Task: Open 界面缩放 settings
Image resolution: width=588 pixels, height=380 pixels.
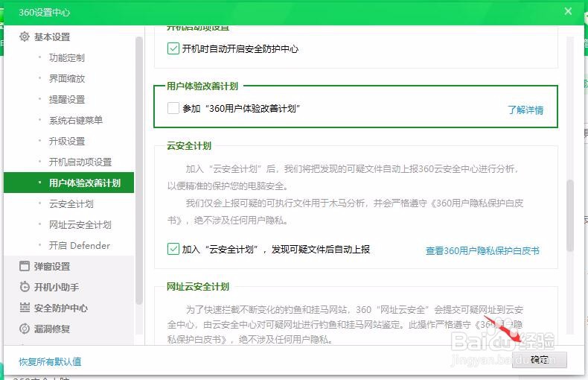Action: pyautogui.click(x=68, y=78)
